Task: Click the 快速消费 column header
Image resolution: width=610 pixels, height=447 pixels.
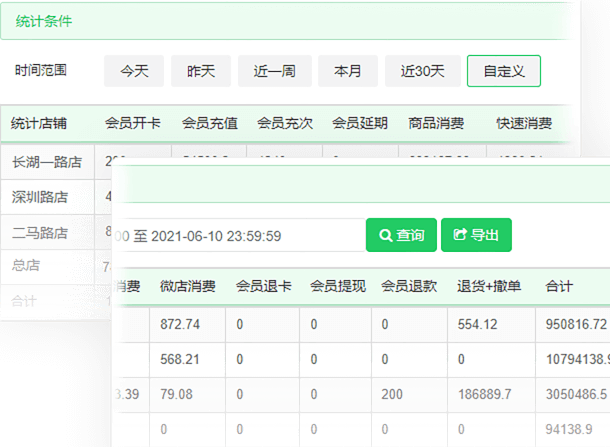Action: tap(524, 124)
